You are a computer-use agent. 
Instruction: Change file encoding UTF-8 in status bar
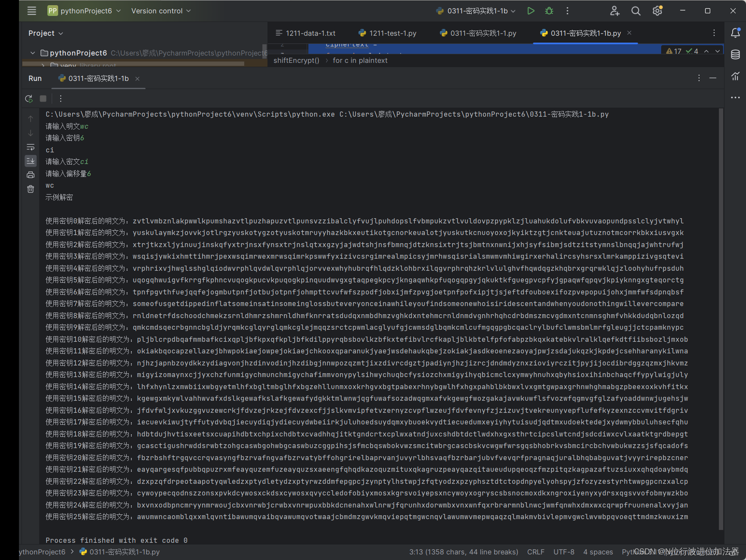pos(564,552)
